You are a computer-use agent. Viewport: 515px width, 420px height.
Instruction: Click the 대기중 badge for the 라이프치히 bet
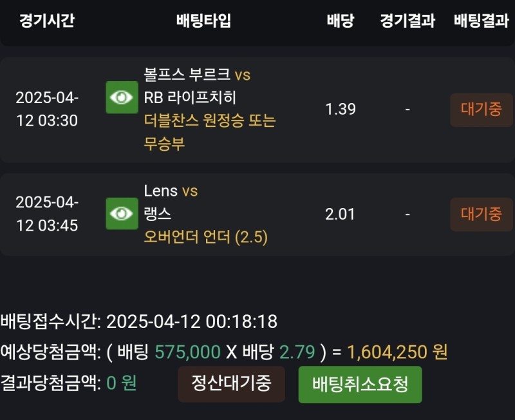tap(481, 110)
